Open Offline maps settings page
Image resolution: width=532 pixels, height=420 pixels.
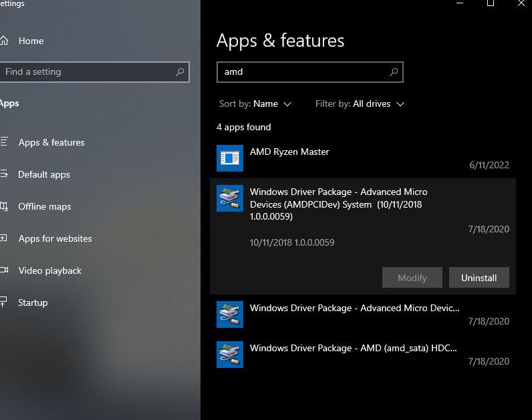44,206
